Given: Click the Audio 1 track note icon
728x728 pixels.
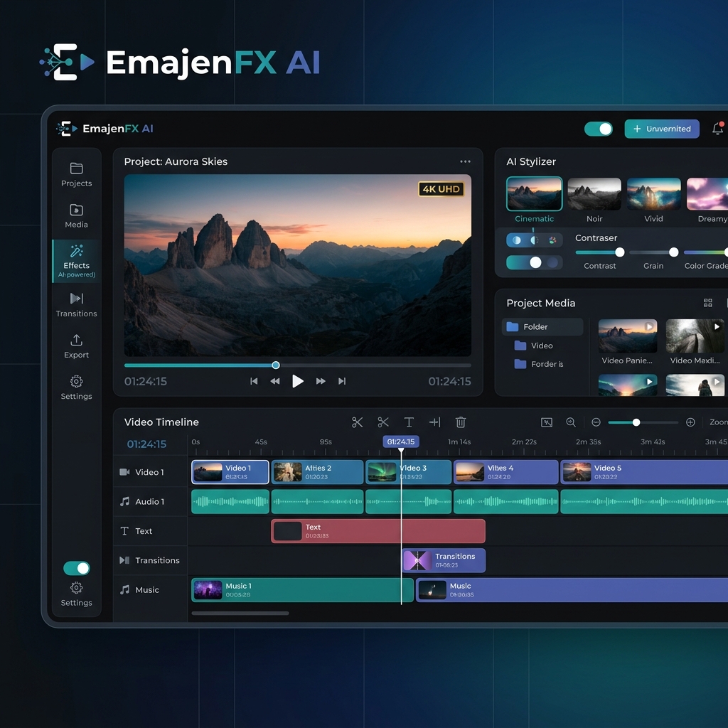Looking at the screenshot, I should [124, 501].
